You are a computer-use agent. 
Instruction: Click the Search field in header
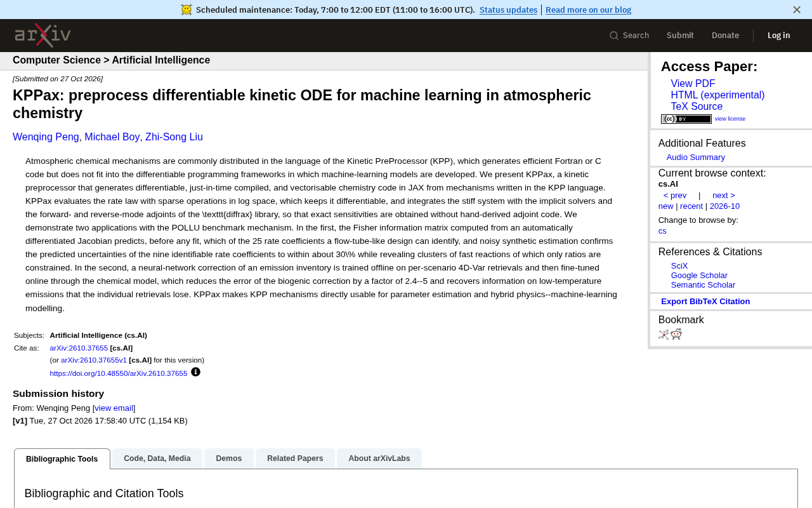click(629, 36)
